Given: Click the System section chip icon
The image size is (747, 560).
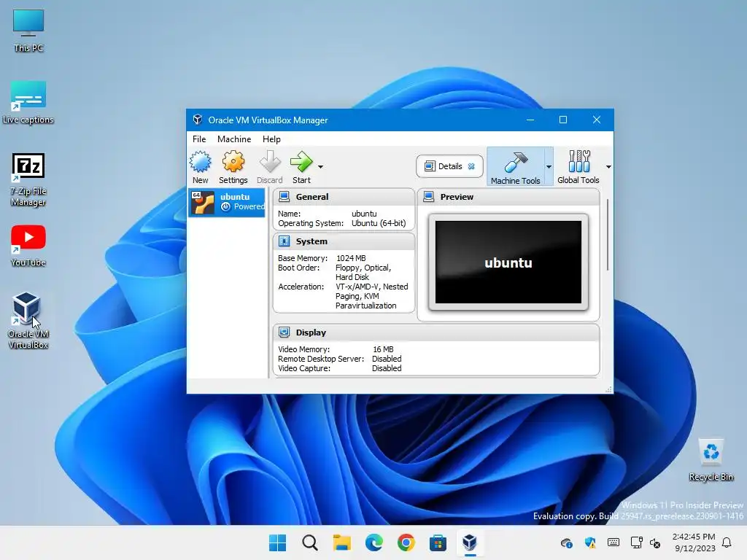Looking at the screenshot, I should click(285, 241).
